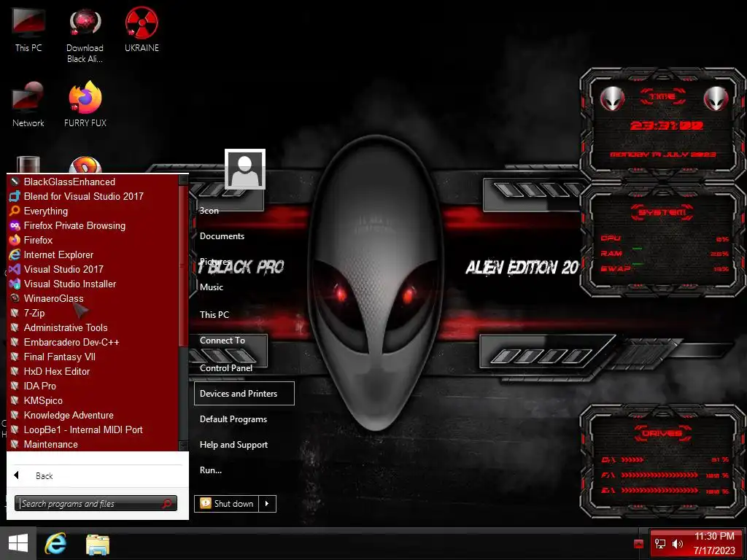Open Default Programs
This screenshot has width=747, height=560.
pos(233,419)
